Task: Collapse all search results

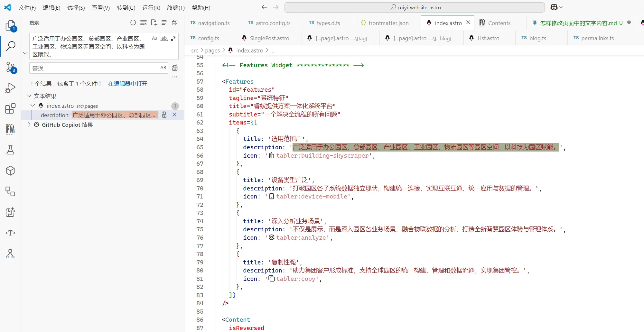Action: click(175, 23)
